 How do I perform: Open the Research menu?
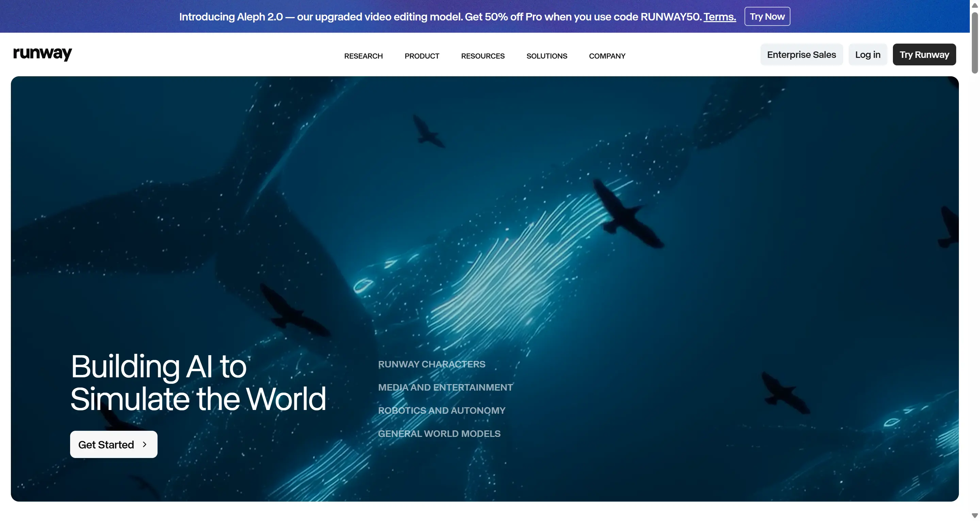(x=363, y=56)
